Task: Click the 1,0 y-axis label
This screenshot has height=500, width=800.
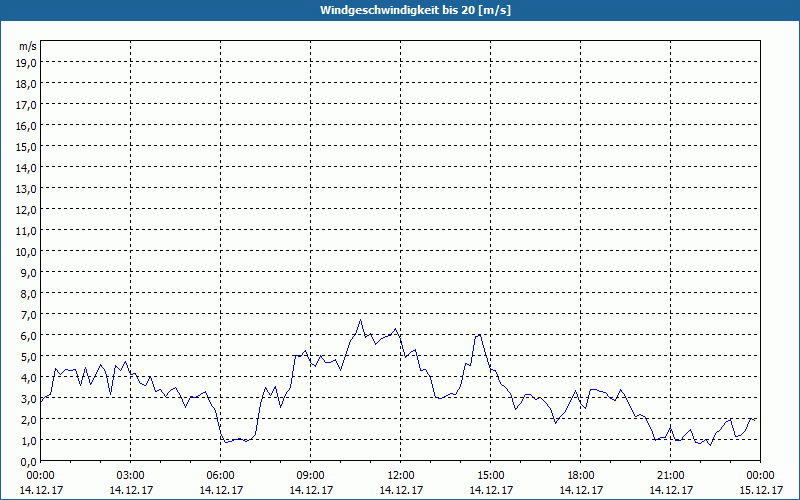Action: click(x=30, y=441)
